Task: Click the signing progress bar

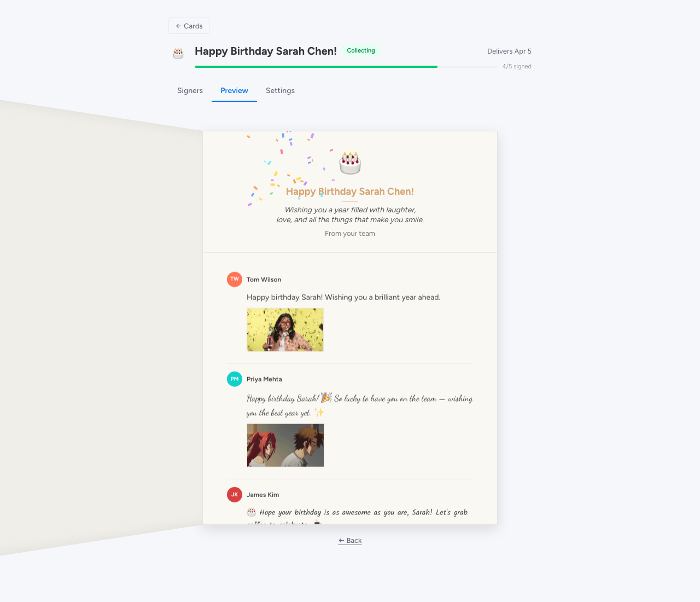Action: pos(346,67)
